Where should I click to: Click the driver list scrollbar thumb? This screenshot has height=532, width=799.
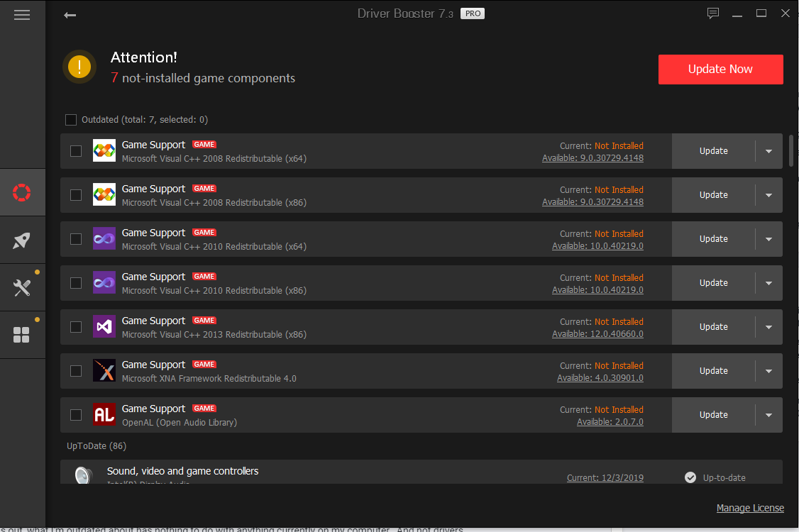point(791,150)
